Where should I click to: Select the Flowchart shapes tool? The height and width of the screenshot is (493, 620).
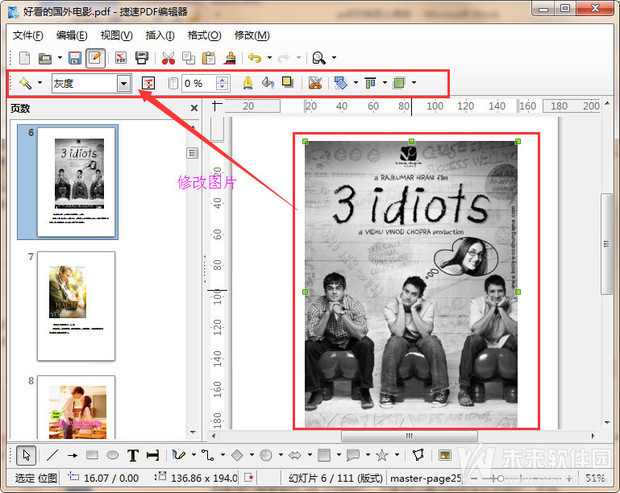click(324, 455)
